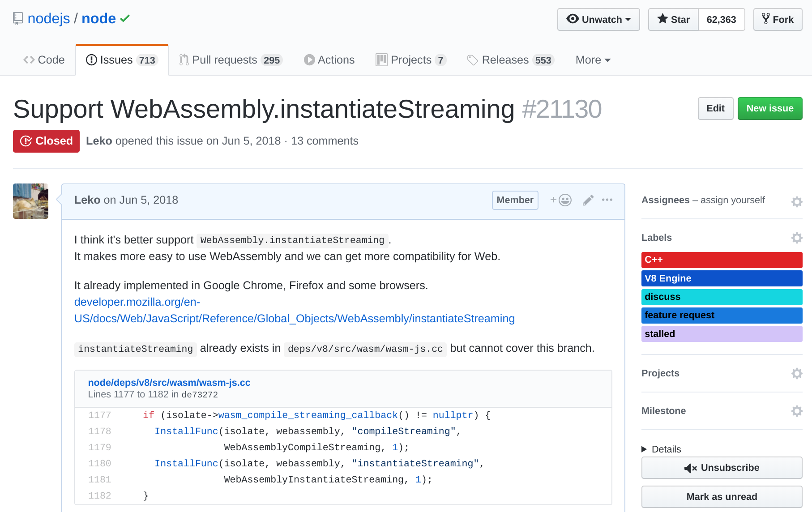Screen dimensions: 812x512
Task: Click the pencil edit comment icon
Action: 588,200
